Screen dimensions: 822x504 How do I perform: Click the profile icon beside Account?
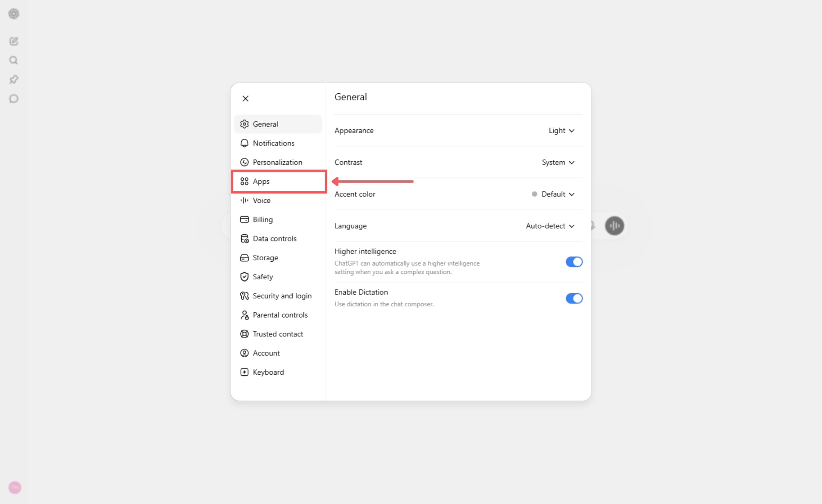[x=244, y=353]
